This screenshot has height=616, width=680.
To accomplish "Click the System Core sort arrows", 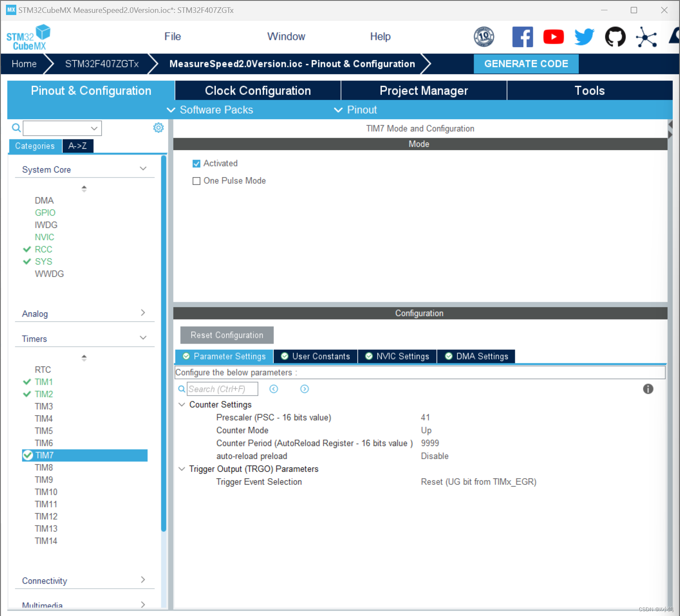I will pos(84,189).
